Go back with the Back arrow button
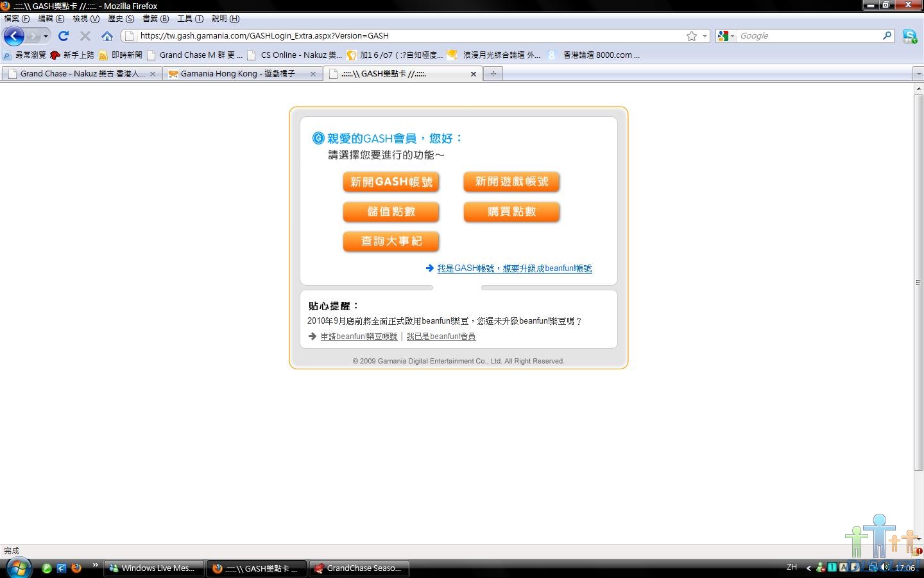Image resolution: width=924 pixels, height=578 pixels. 13,36
